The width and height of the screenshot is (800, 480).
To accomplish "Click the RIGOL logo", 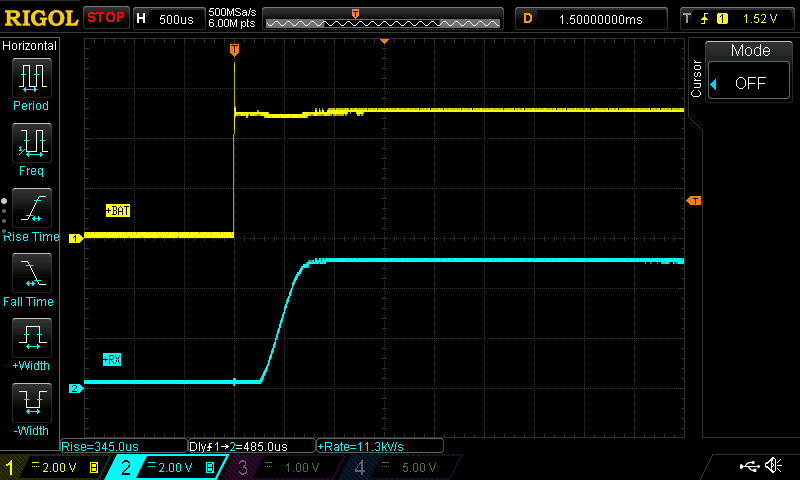I will coord(41,18).
